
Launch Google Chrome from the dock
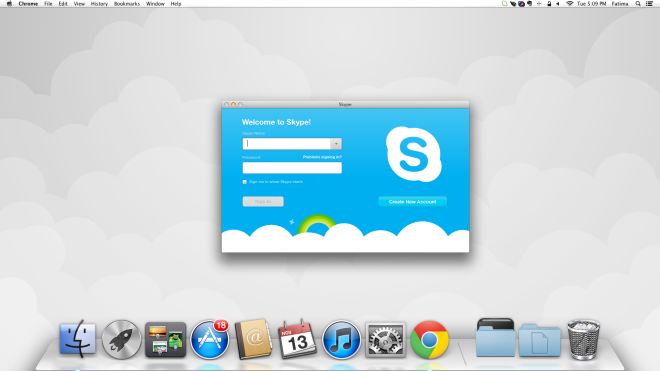[x=429, y=339]
